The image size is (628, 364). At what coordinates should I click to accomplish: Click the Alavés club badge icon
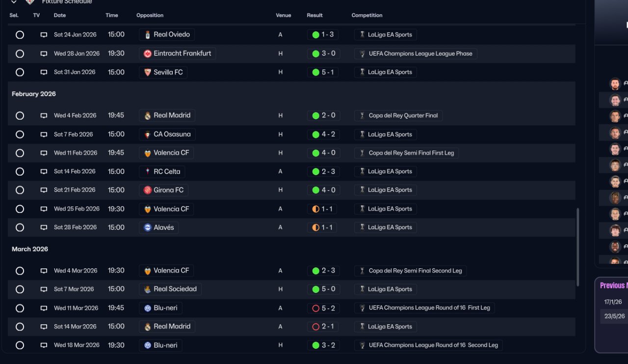click(148, 228)
